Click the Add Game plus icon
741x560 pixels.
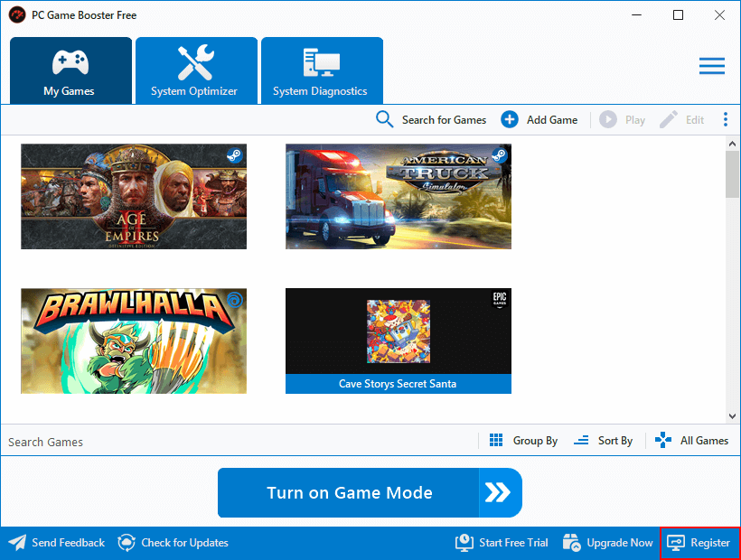(x=510, y=119)
